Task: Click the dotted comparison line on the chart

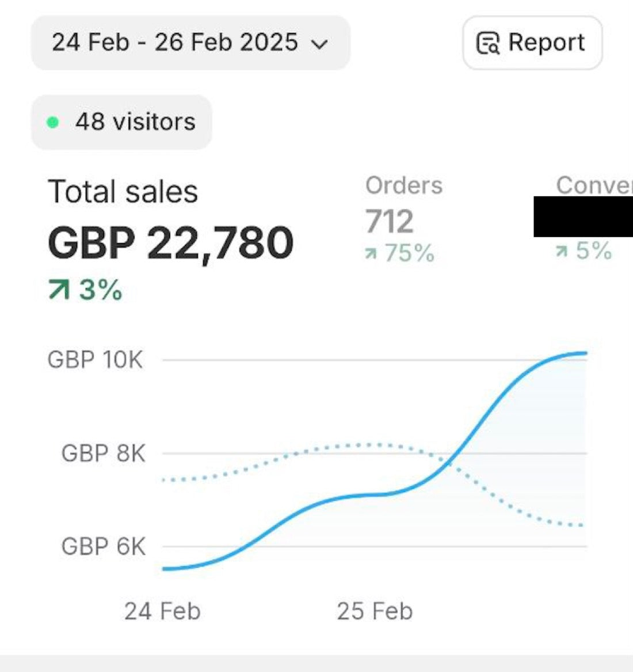Action: click(368, 445)
